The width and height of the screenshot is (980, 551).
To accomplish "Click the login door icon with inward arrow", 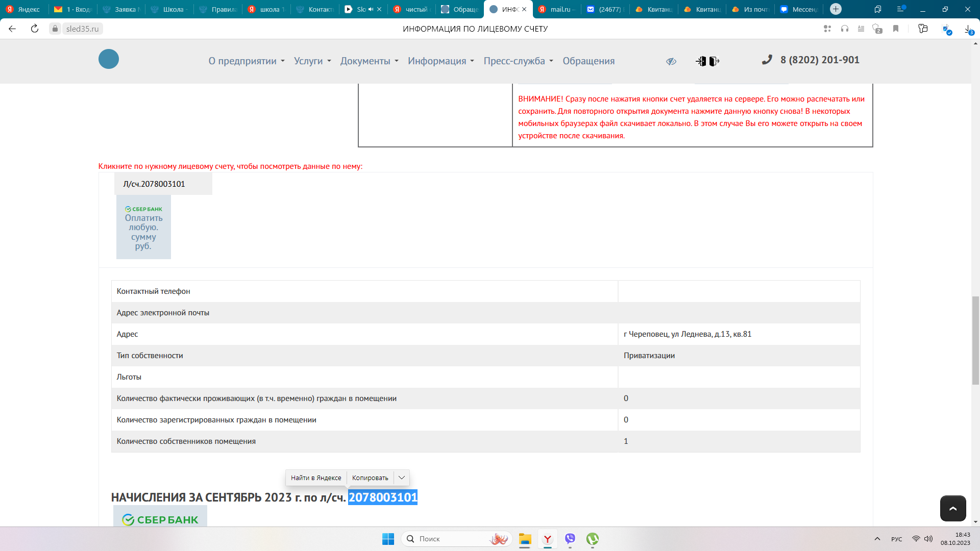I will click(x=701, y=61).
